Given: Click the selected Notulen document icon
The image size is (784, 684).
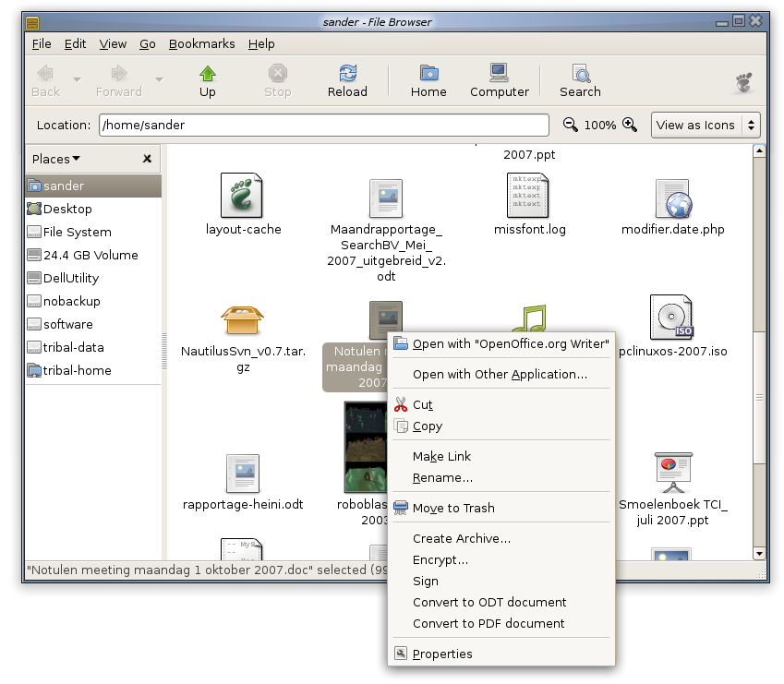Looking at the screenshot, I should (x=385, y=319).
